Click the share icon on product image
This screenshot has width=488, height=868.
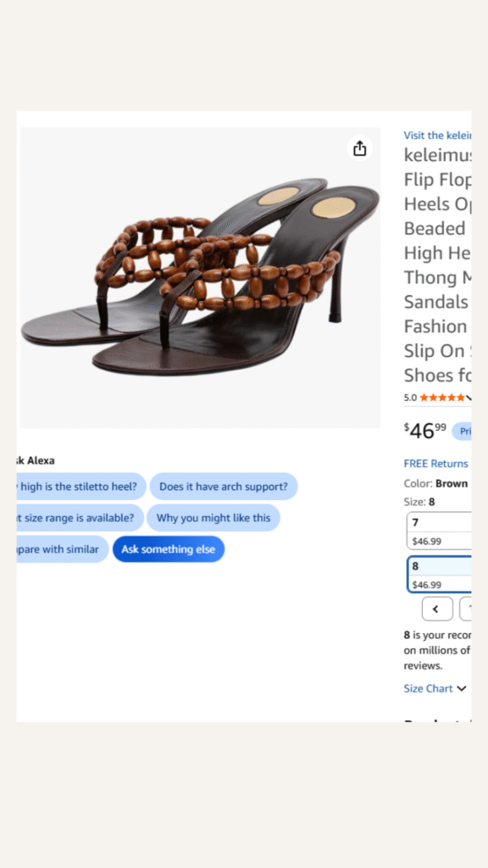(x=359, y=148)
